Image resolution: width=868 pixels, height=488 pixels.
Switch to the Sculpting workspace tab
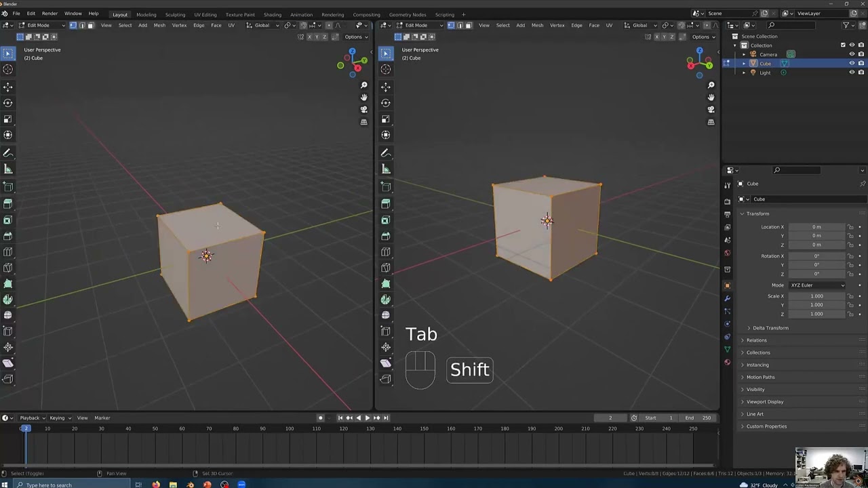point(175,14)
